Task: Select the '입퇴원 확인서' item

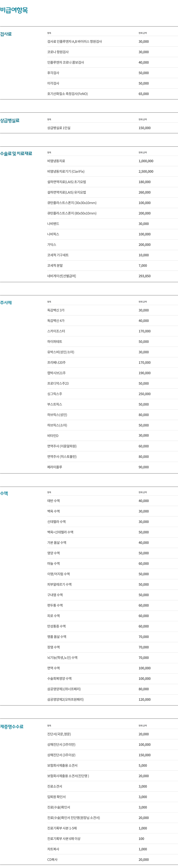Action: pos(57,797)
